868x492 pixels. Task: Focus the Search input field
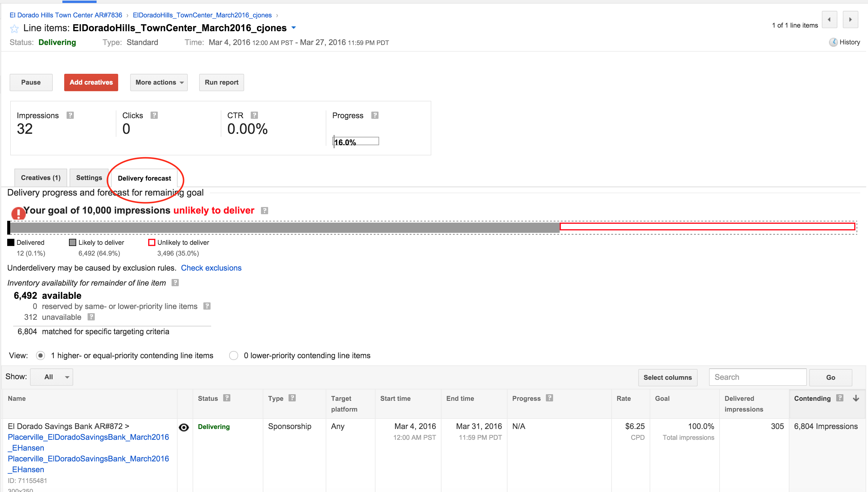tap(757, 377)
